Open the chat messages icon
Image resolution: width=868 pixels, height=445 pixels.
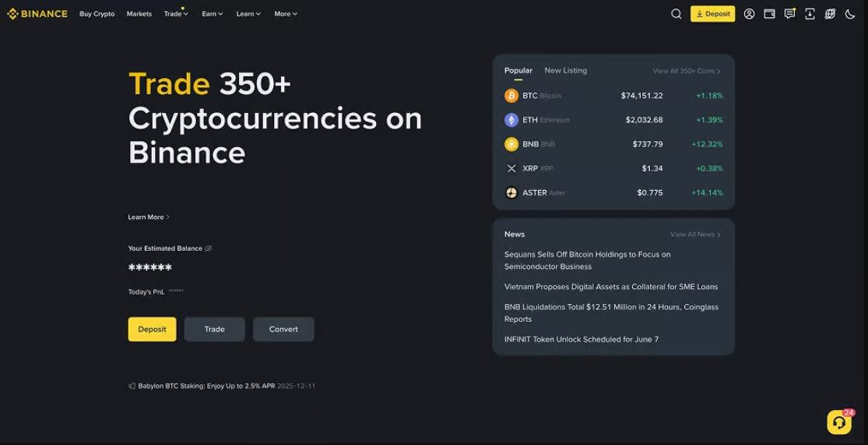point(790,14)
